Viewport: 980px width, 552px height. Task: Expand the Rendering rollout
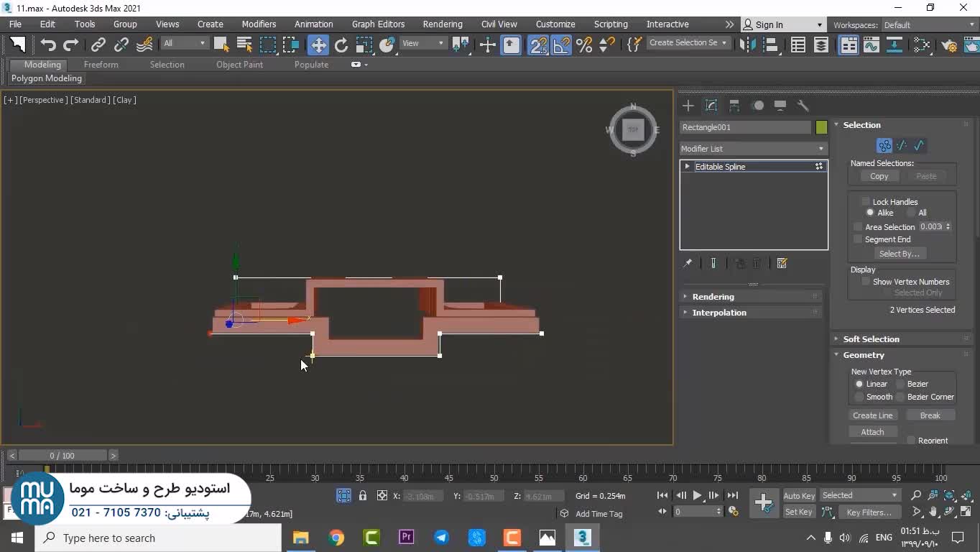713,297
